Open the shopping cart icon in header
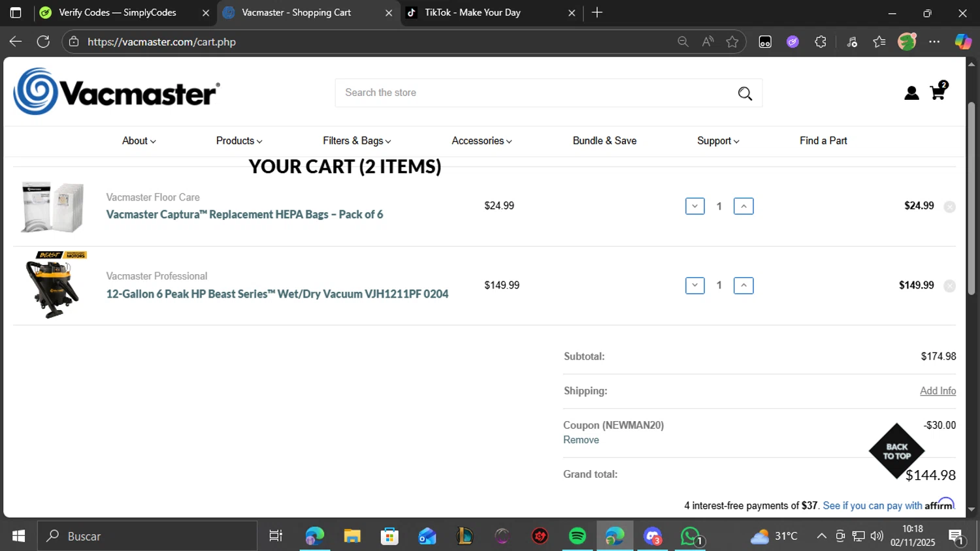The width and height of the screenshot is (980, 551). click(938, 91)
